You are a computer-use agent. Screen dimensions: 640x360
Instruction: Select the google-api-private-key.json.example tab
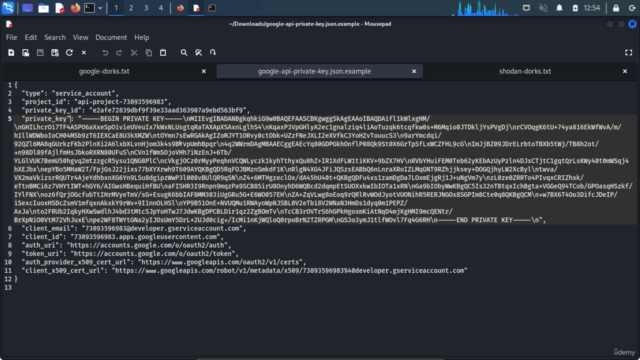(x=314, y=71)
